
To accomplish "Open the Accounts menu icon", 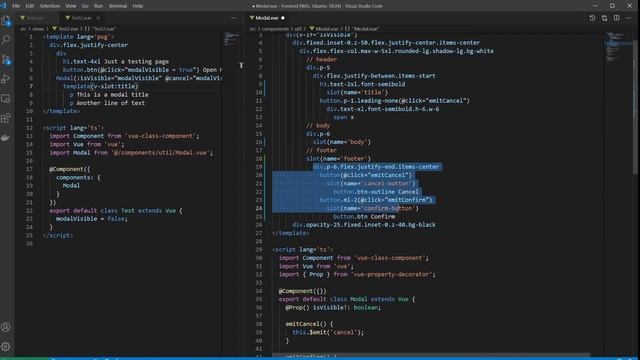I will coord(6,327).
